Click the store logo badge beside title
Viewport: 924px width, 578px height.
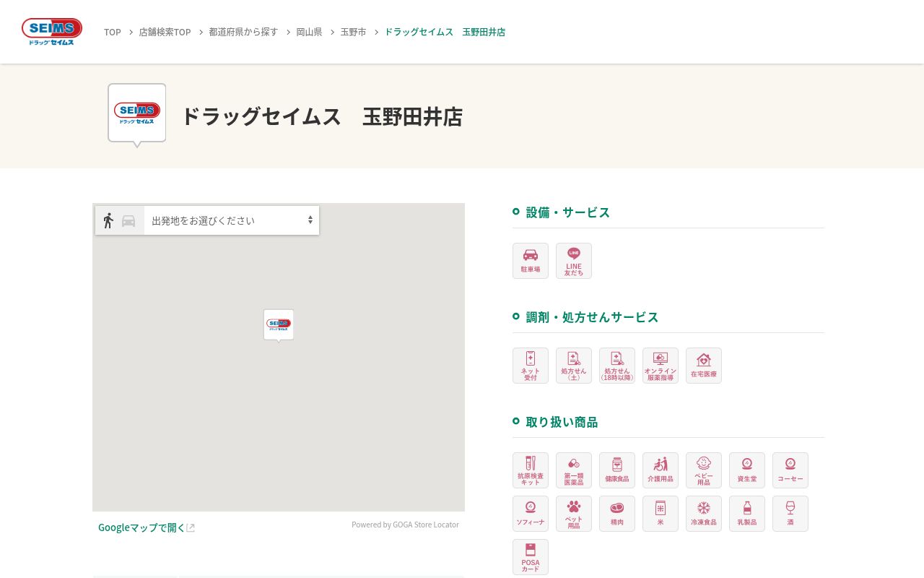click(137, 114)
